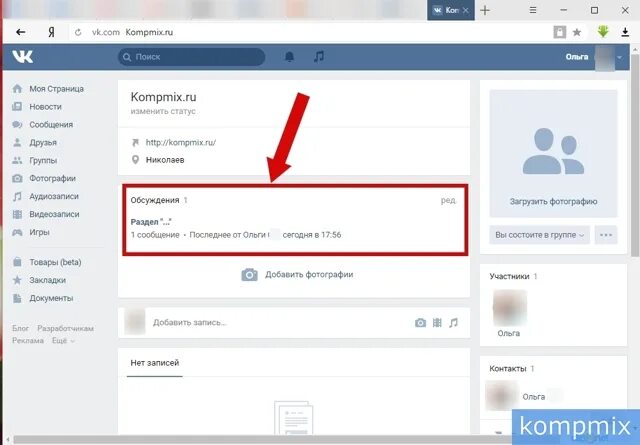Click reader mode icon in address bar
This screenshot has height=445, width=640.
click(x=560, y=32)
